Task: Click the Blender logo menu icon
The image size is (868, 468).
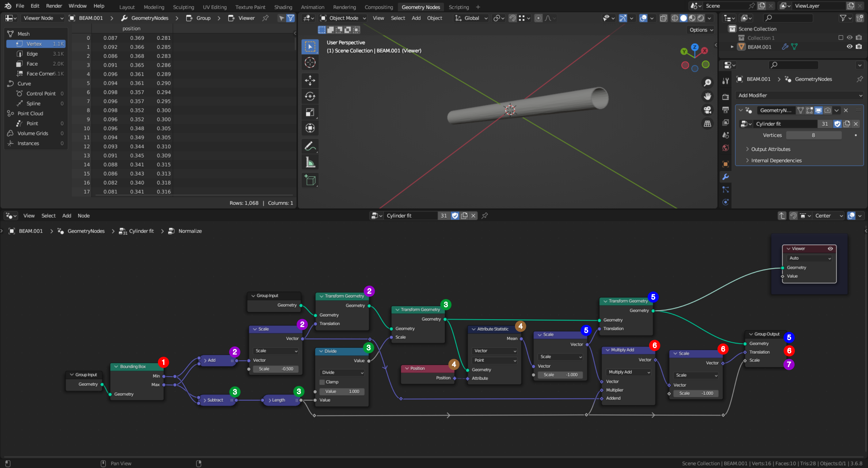Action: (x=8, y=6)
